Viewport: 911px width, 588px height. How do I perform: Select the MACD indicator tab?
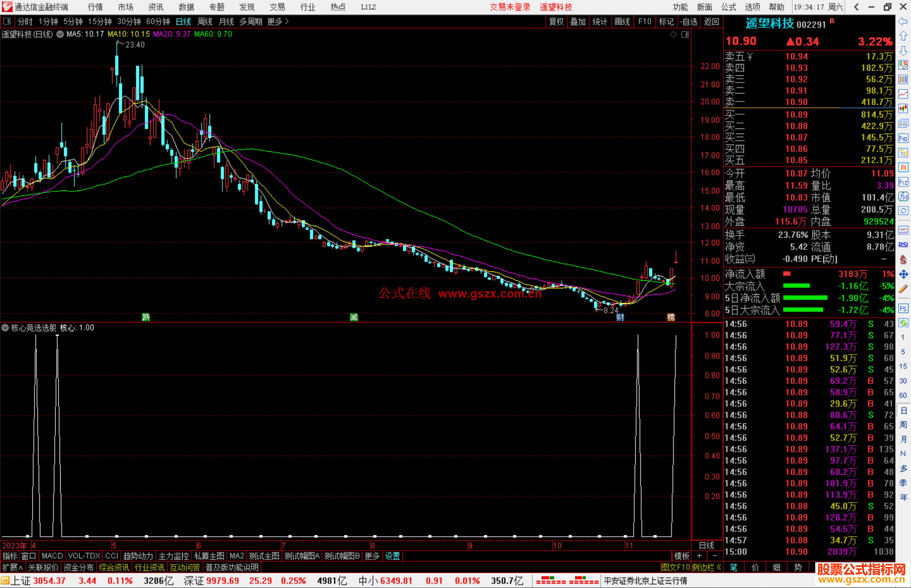(x=52, y=556)
